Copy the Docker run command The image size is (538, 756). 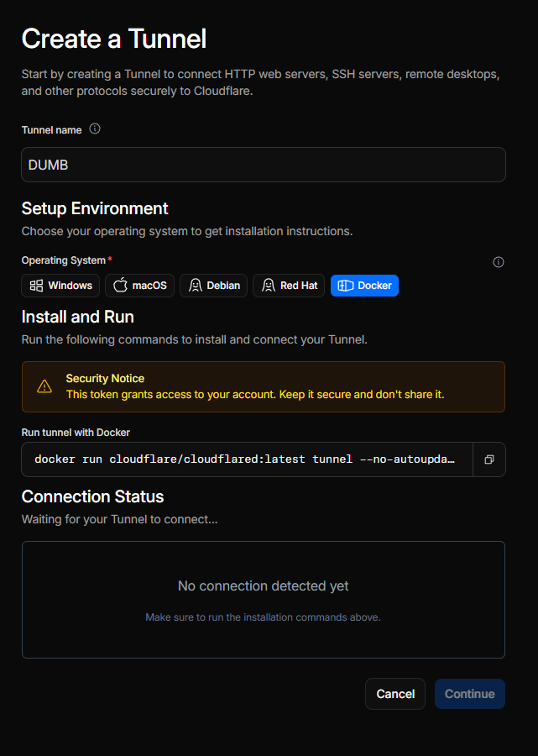click(489, 459)
